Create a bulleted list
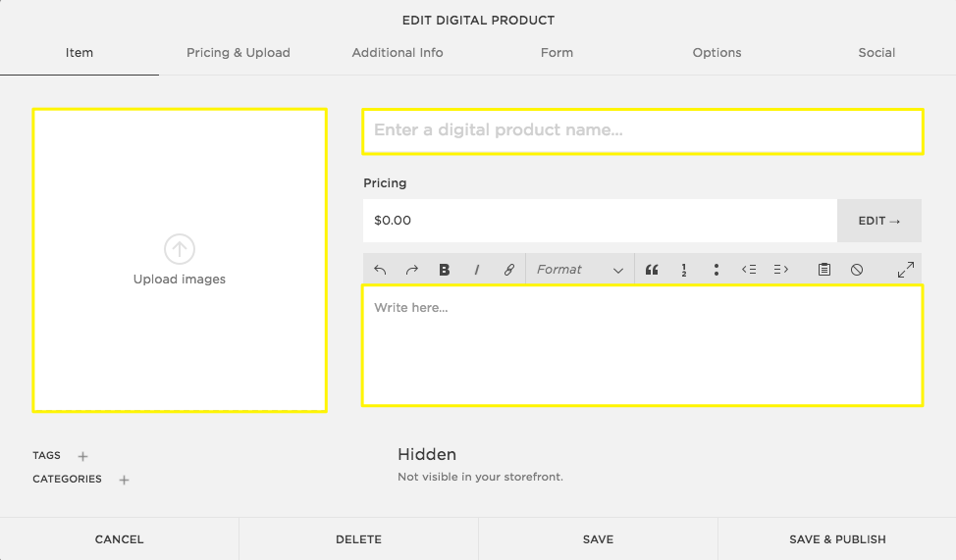The height and width of the screenshot is (560, 956). 717,270
